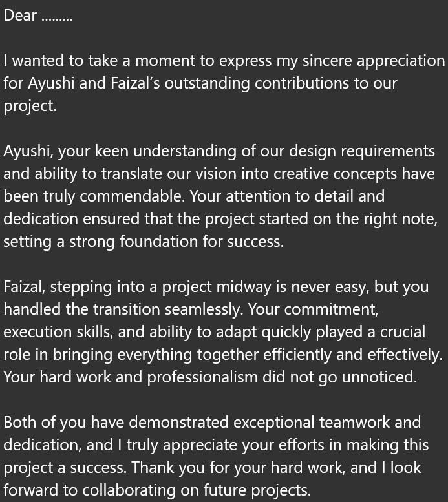Viewport: 448px width, 502px height.
Task: Click the phrase "design requirements"
Action: point(362,151)
